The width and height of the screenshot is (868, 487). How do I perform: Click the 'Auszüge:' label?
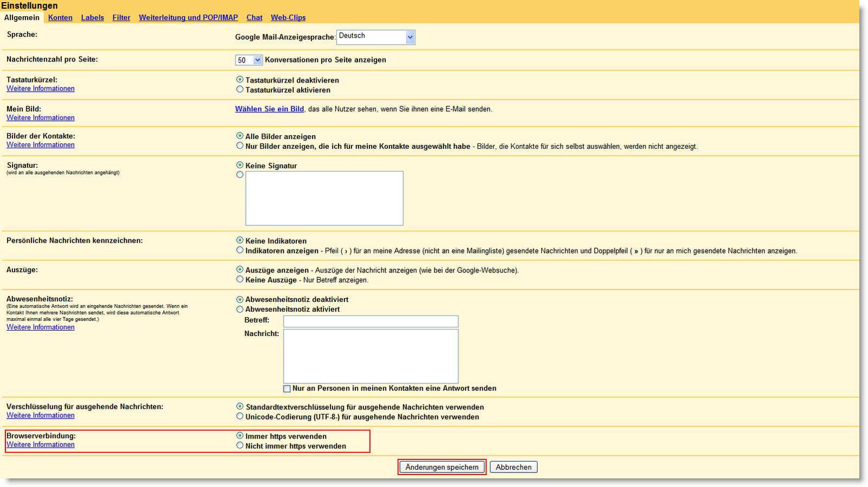[22, 270]
